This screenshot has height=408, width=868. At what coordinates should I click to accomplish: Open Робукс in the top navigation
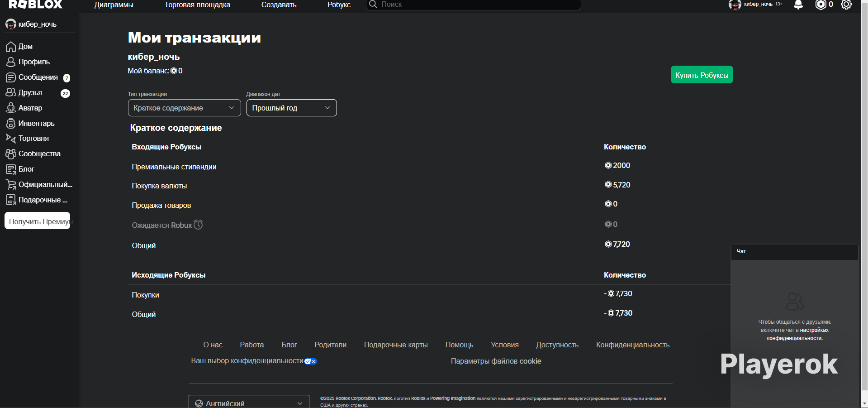339,5
